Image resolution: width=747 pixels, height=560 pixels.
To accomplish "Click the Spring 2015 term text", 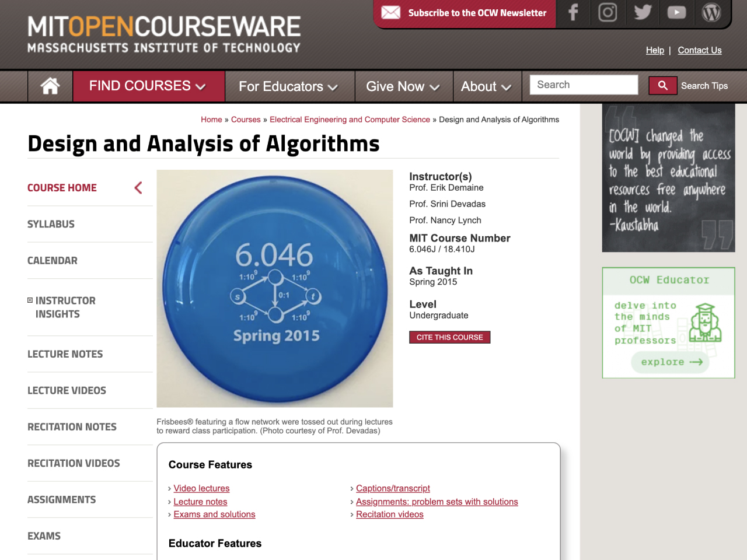I will click(433, 282).
